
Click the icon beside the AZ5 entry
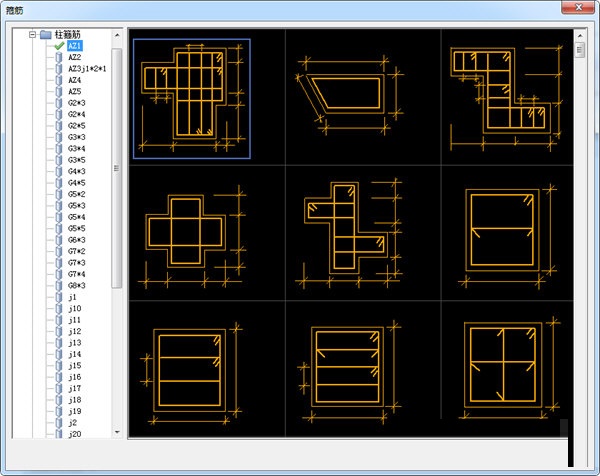coord(59,92)
